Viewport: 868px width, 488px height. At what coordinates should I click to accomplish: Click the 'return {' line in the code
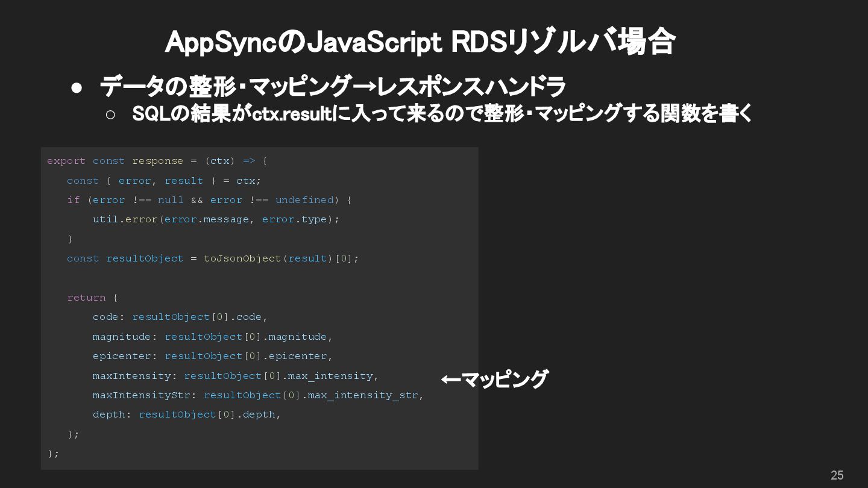tap(92, 298)
